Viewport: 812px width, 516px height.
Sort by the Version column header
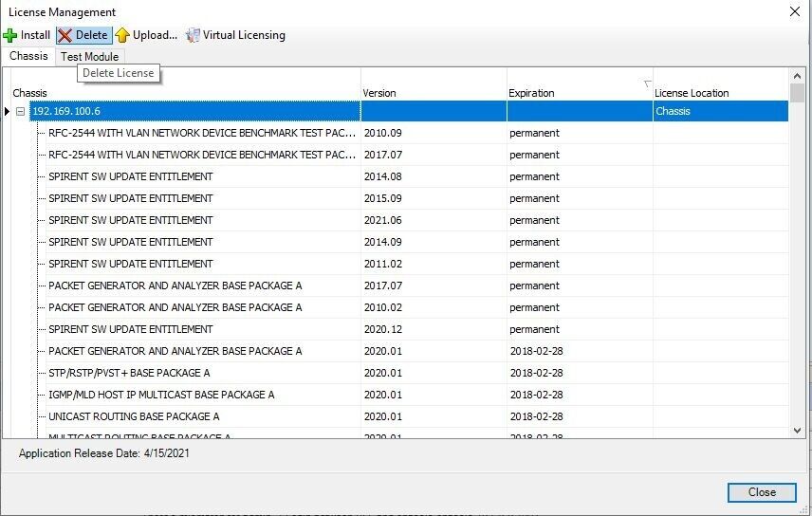pos(379,93)
